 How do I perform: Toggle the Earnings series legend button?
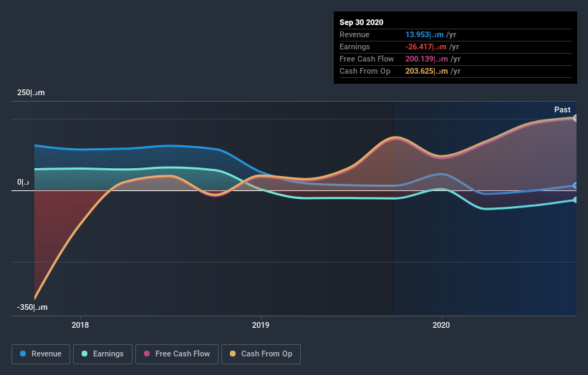(x=102, y=354)
